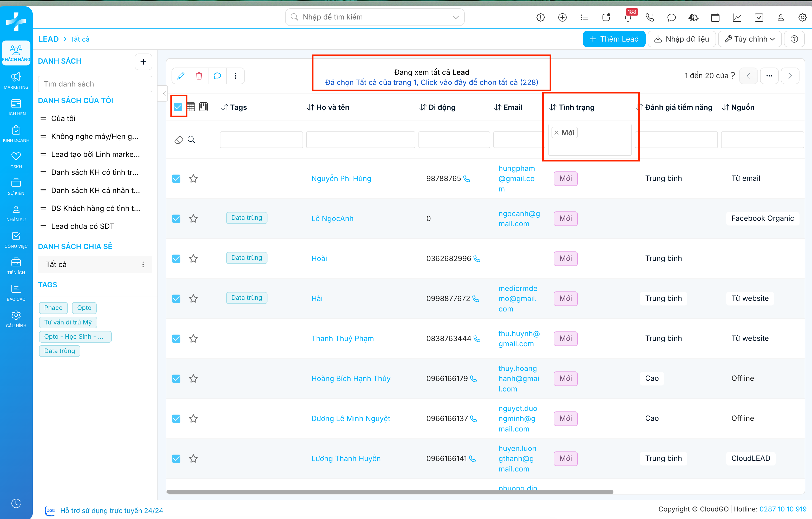Open the calendar icon in top bar
Image resolution: width=812 pixels, height=519 pixels.
point(715,17)
